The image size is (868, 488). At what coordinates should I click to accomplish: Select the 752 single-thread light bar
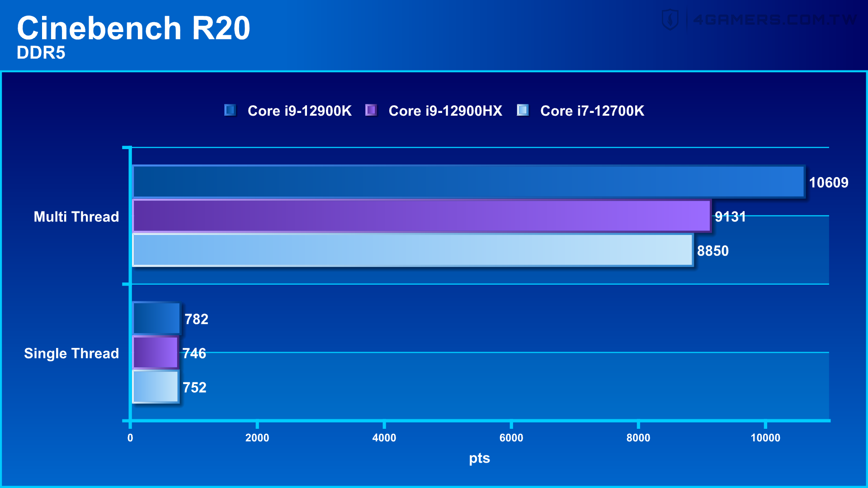click(x=156, y=387)
